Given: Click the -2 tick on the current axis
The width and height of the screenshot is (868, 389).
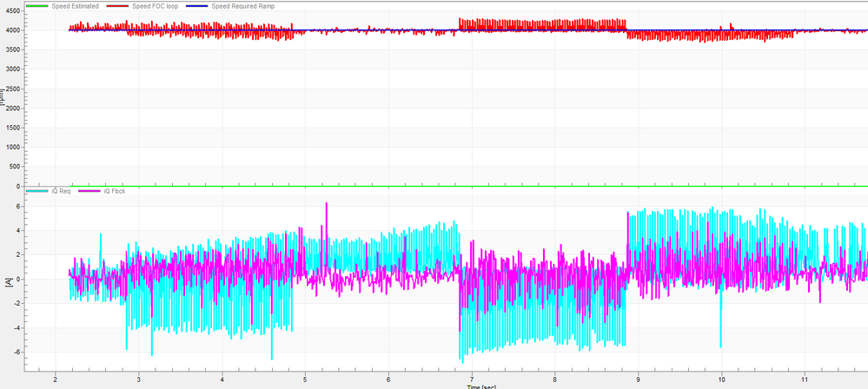Looking at the screenshot, I should (x=18, y=303).
